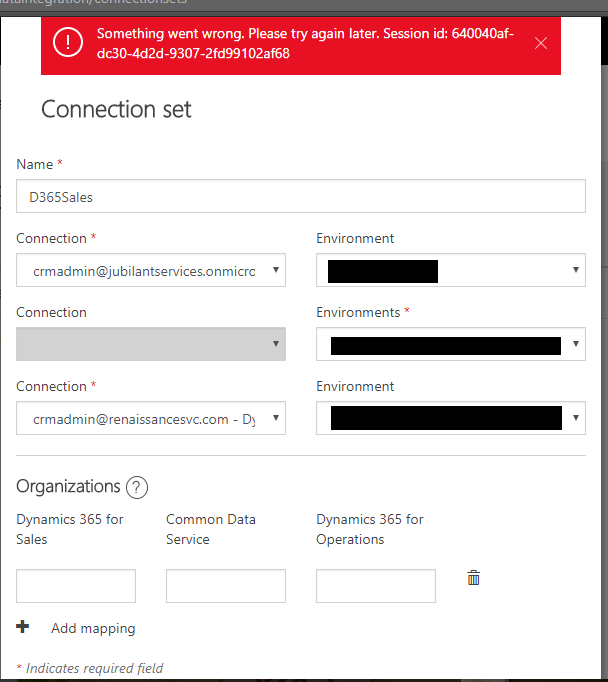
Task: Click the Organizations help question mark icon
Action: (x=137, y=488)
